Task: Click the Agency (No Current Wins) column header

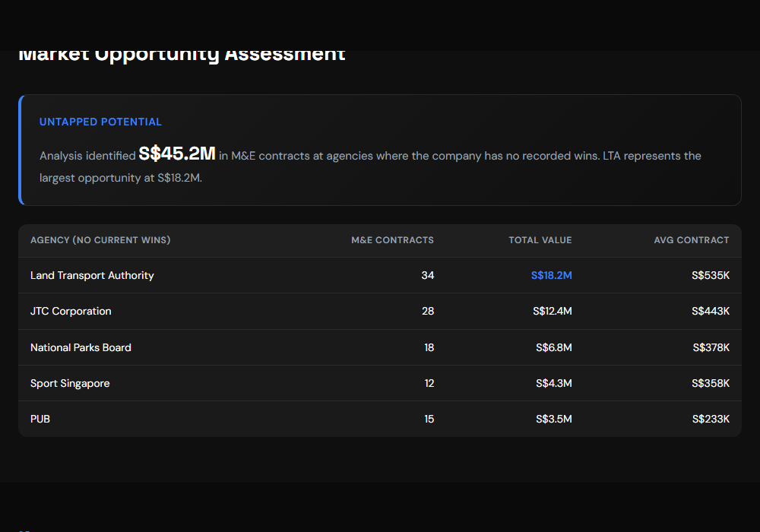Action: click(100, 240)
